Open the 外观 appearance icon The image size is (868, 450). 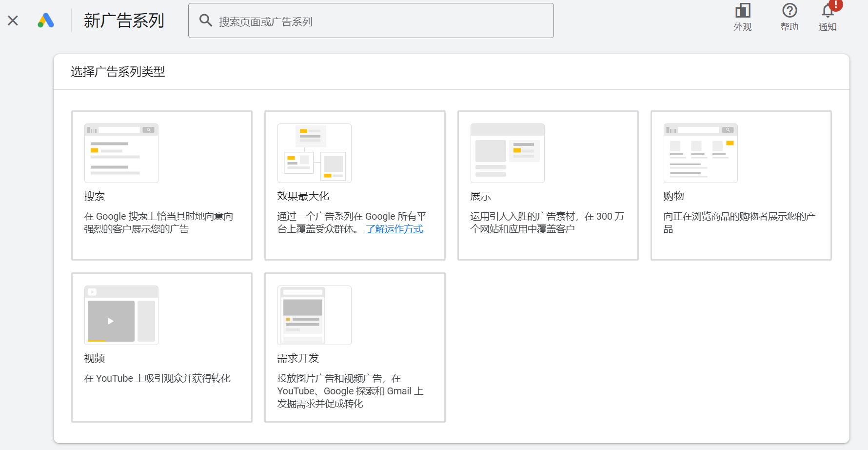743,11
